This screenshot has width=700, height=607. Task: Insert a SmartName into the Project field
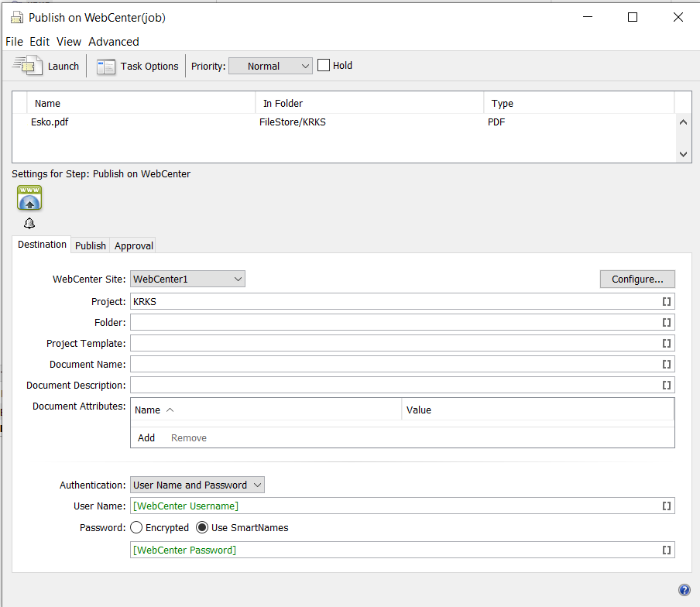[x=666, y=301]
